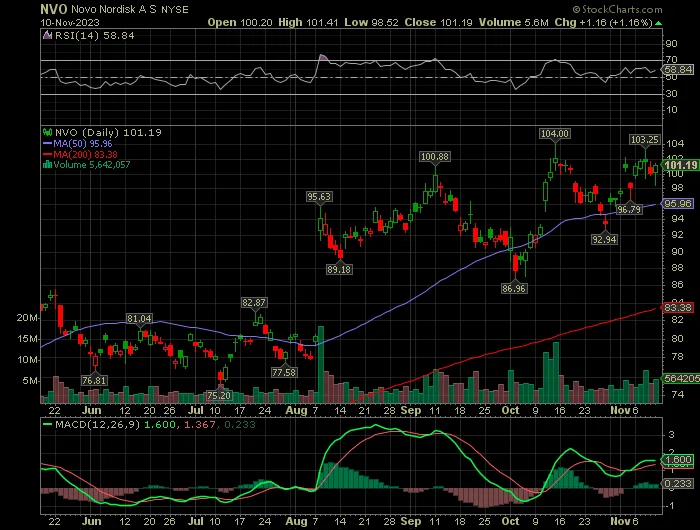Image resolution: width=700 pixels, height=530 pixels.
Task: Click the 82.87 July peak label
Action: tap(254, 303)
